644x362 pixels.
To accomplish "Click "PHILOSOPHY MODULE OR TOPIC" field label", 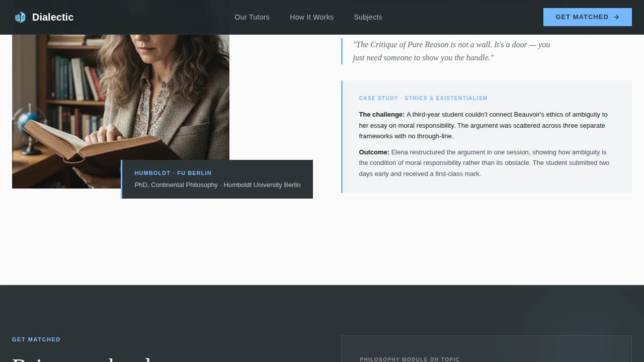I will click(x=410, y=359).
